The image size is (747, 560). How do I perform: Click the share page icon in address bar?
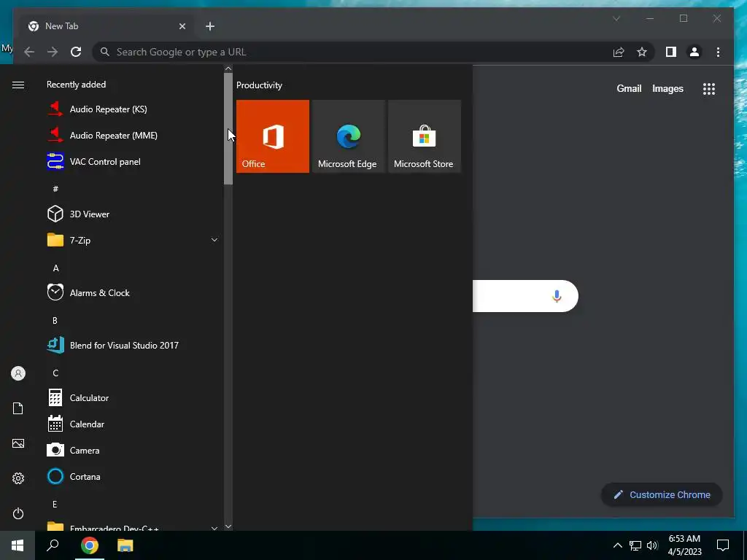tap(619, 52)
